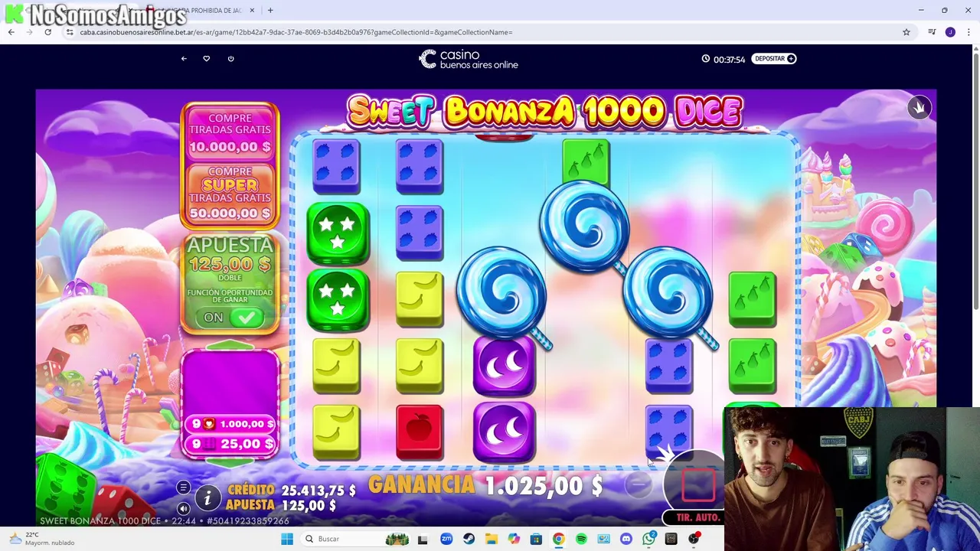This screenshot has width=980, height=551.
Task: Open Zoom from the taskbar
Action: coord(446,539)
